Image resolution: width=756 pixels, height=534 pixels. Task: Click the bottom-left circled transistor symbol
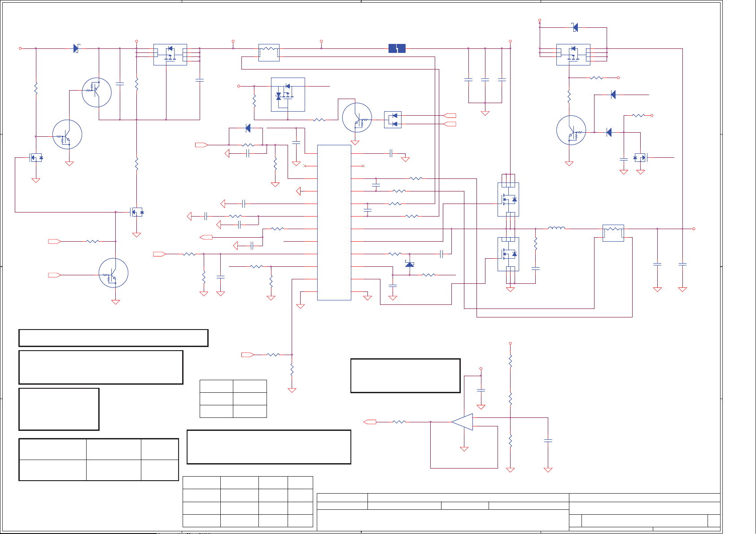click(114, 273)
